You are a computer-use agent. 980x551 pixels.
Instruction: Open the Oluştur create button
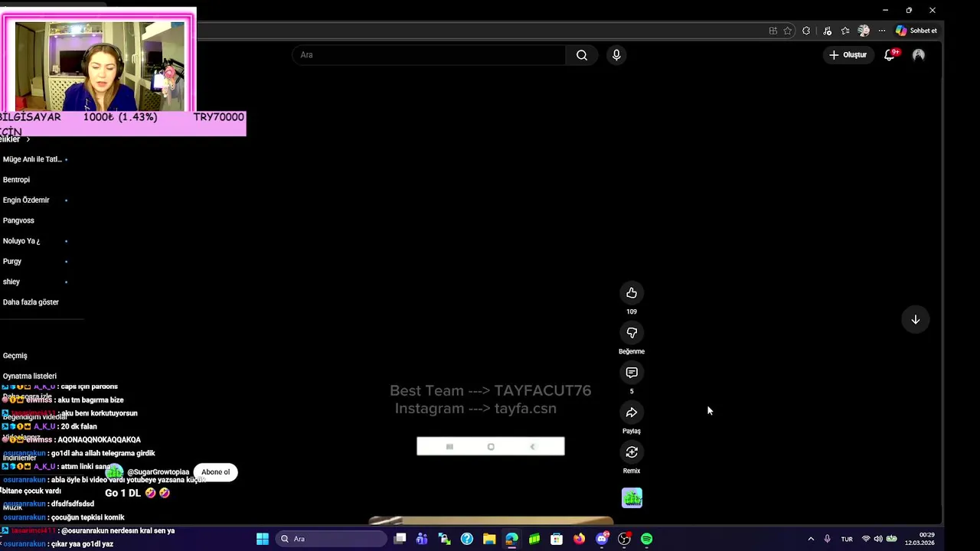847,55
